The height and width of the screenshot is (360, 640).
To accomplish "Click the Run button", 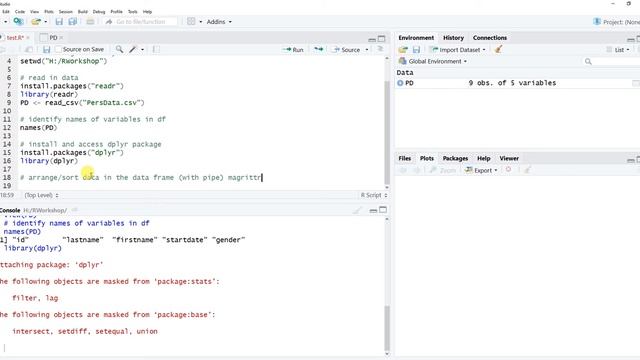I will click(293, 49).
